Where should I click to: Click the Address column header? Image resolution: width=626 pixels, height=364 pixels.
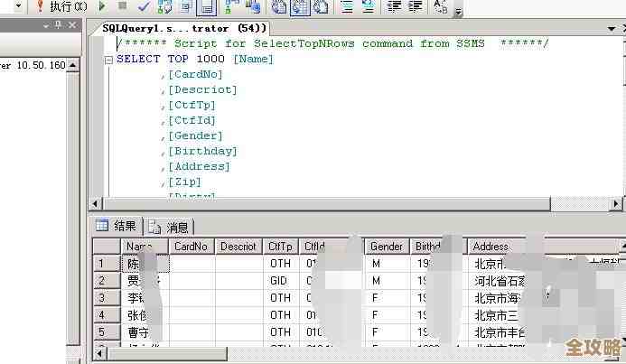click(491, 246)
